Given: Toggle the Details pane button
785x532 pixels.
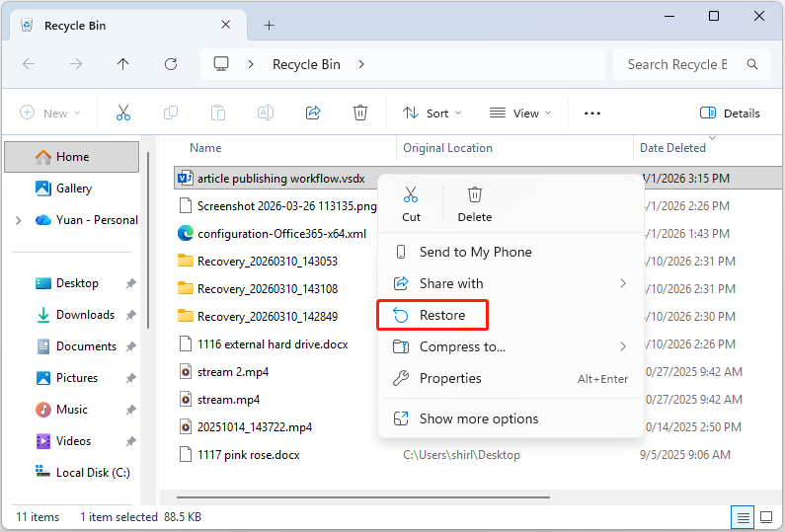Looking at the screenshot, I should pyautogui.click(x=730, y=114).
